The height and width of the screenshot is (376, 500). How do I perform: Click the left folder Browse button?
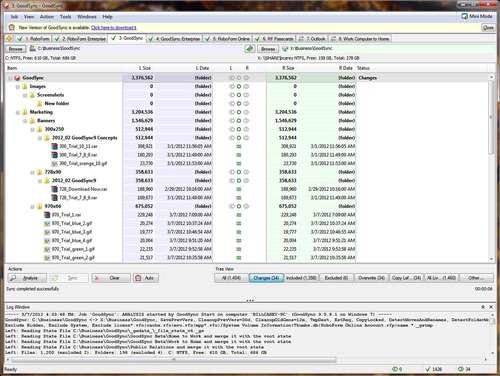tap(16, 49)
